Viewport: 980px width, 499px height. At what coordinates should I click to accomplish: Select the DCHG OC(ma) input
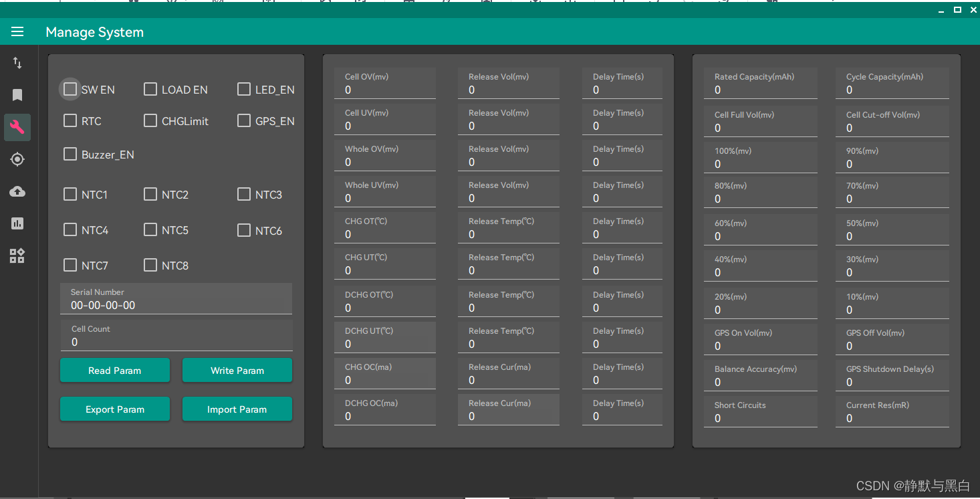[385, 409]
